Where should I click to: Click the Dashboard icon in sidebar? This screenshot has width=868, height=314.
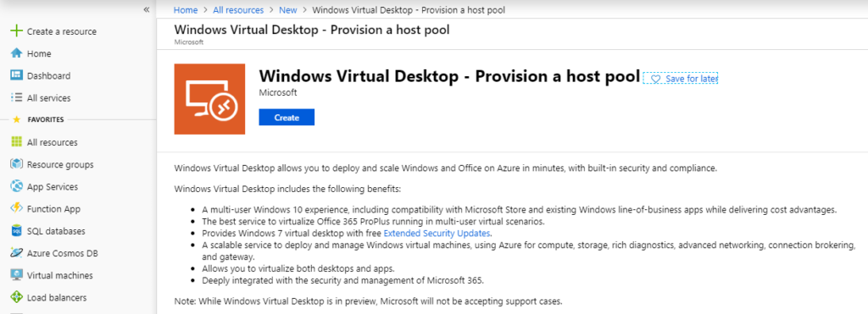[17, 75]
